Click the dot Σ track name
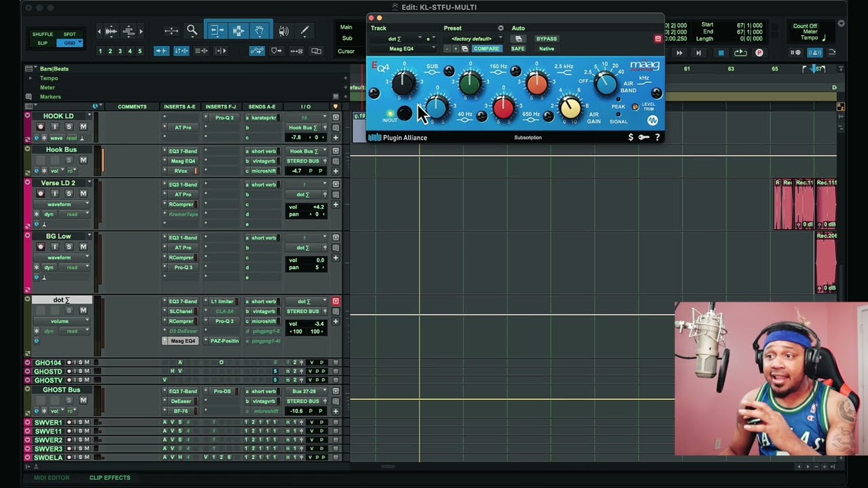The image size is (868, 488). (x=61, y=300)
